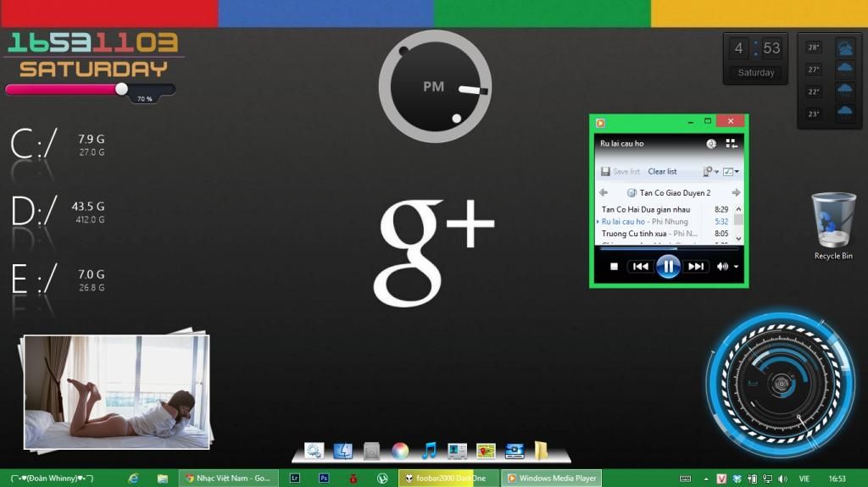Open the video screen icon in dock
The width and height of the screenshot is (868, 487).
click(x=515, y=451)
